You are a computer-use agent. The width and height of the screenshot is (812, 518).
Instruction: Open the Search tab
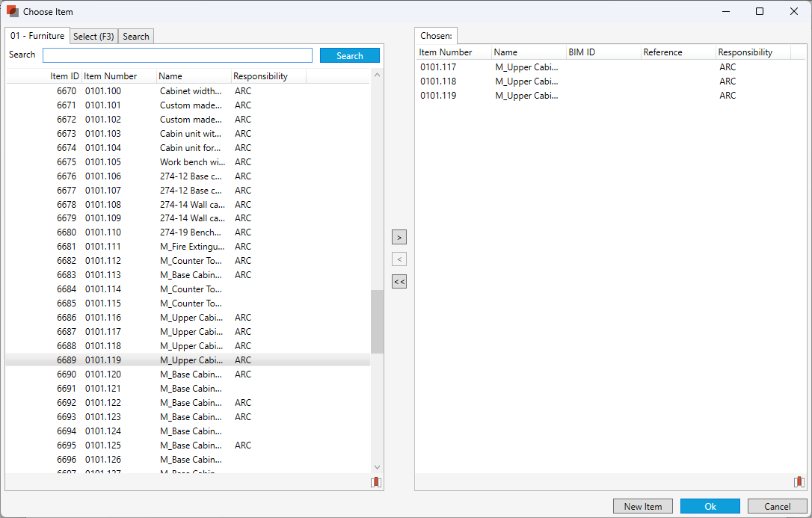tap(136, 37)
